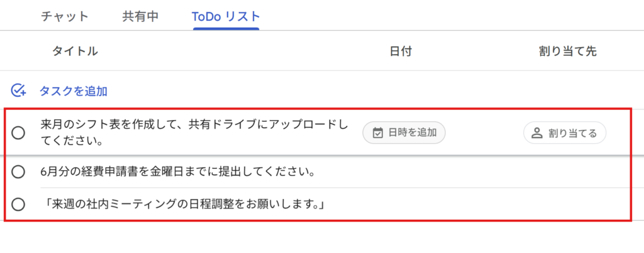Open the 6月分の経費申請書 task text
The width and height of the screenshot is (644, 253).
coord(178,172)
